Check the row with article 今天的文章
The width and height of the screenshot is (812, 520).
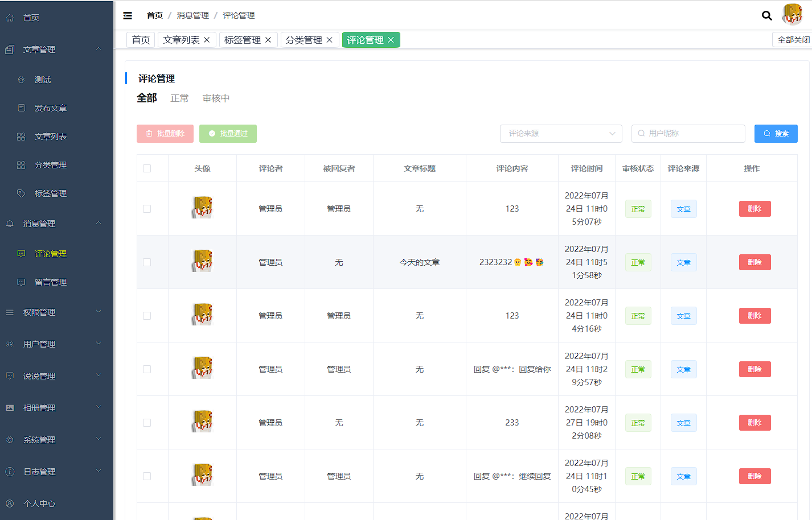tap(147, 262)
